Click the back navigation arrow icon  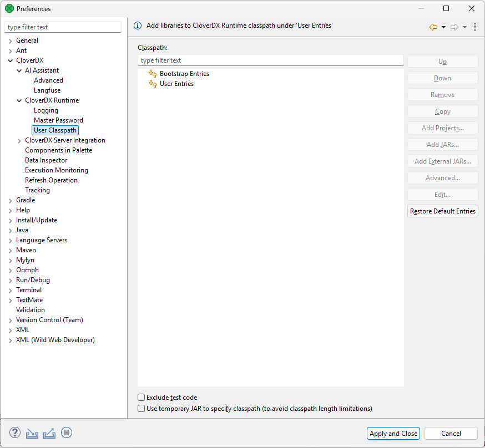coord(433,27)
